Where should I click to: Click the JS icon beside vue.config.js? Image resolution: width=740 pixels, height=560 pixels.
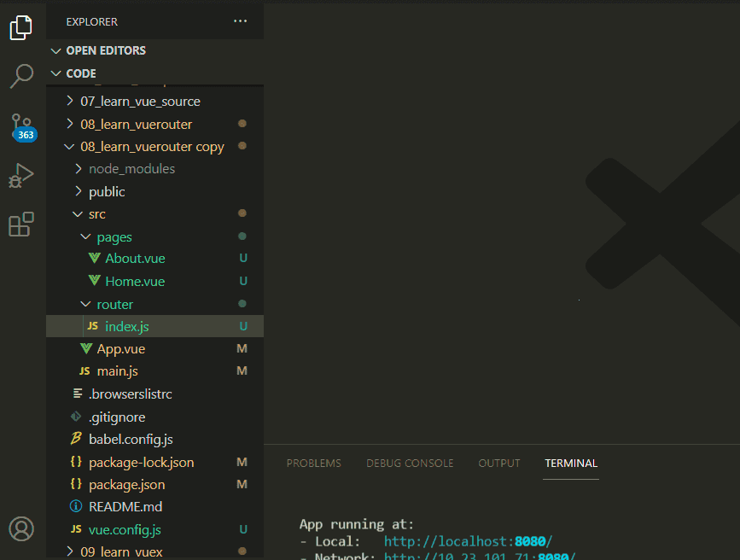click(76, 528)
